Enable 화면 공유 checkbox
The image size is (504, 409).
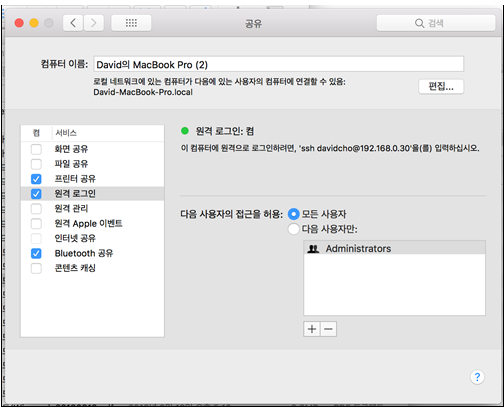click(36, 149)
